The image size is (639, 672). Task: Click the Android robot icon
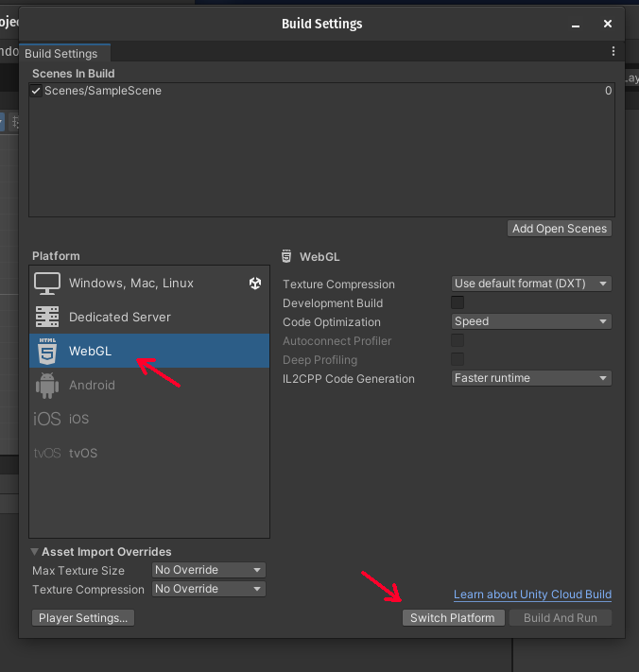click(x=47, y=385)
